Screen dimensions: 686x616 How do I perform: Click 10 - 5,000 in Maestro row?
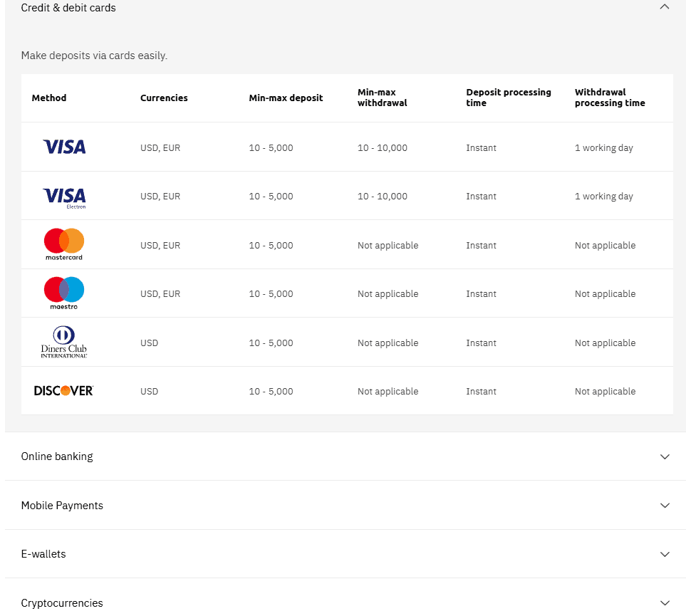(x=271, y=294)
